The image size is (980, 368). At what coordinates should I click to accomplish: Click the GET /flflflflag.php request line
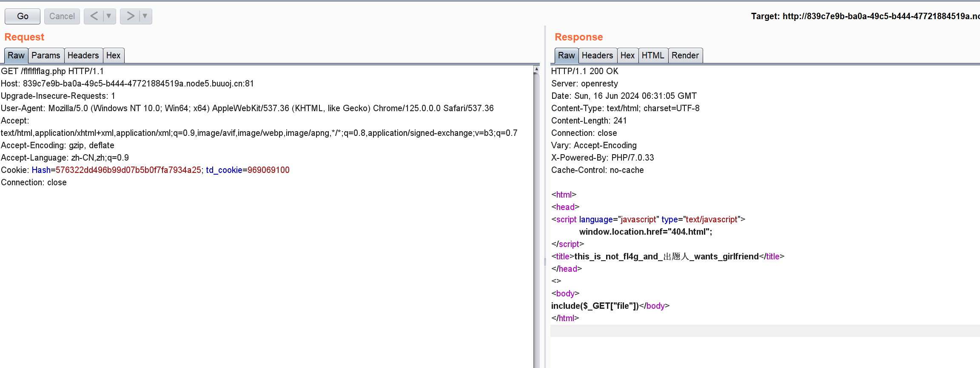(x=52, y=71)
